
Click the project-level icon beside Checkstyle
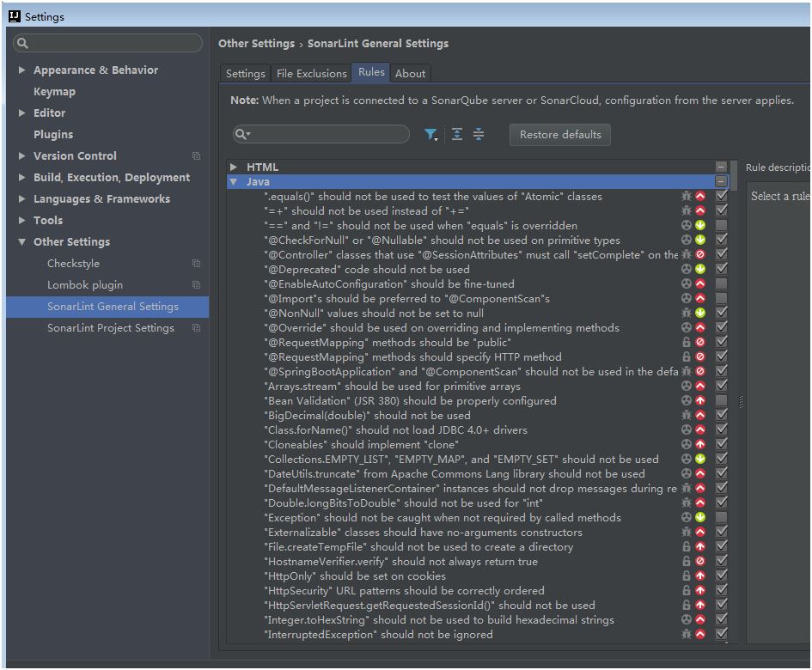(196, 264)
